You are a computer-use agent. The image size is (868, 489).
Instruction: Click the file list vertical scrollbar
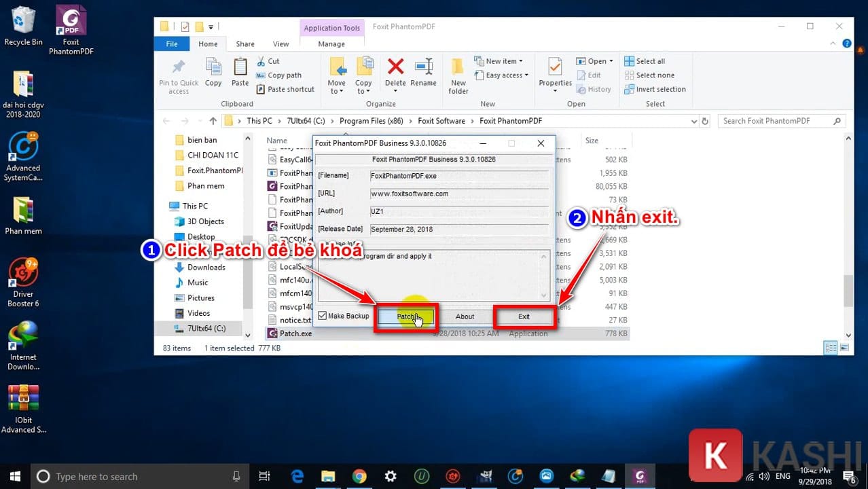848,238
